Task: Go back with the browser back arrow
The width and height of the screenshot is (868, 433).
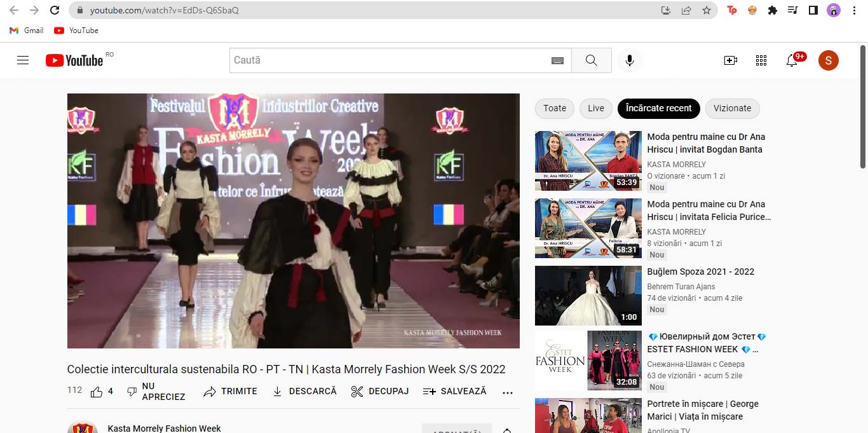Action: (x=14, y=10)
